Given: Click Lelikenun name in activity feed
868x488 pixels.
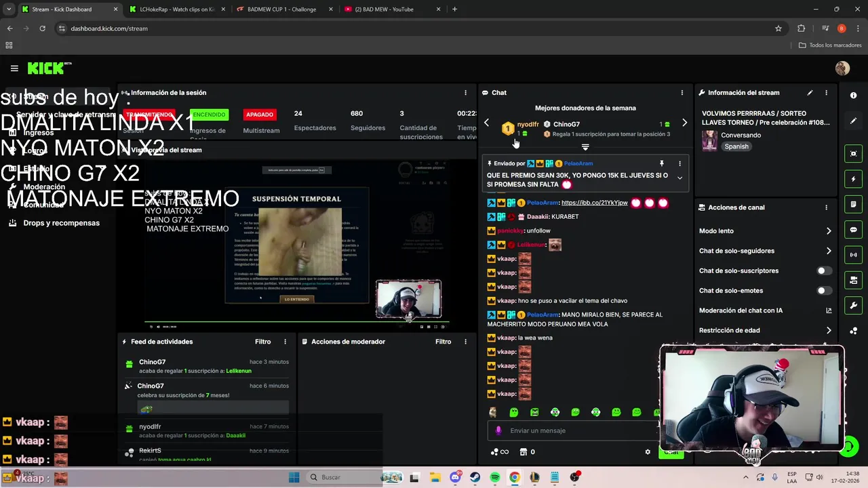Looking at the screenshot, I should click(x=239, y=371).
